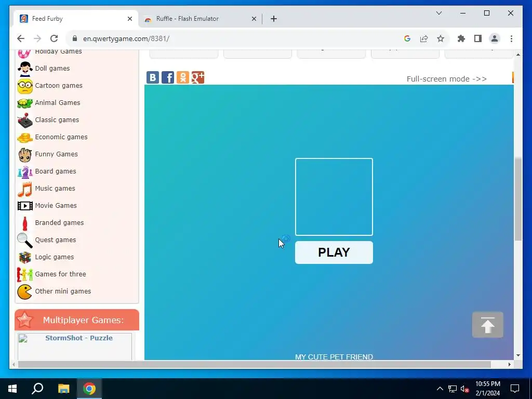Open the network tray icon
532x399 pixels.
tap(453, 389)
